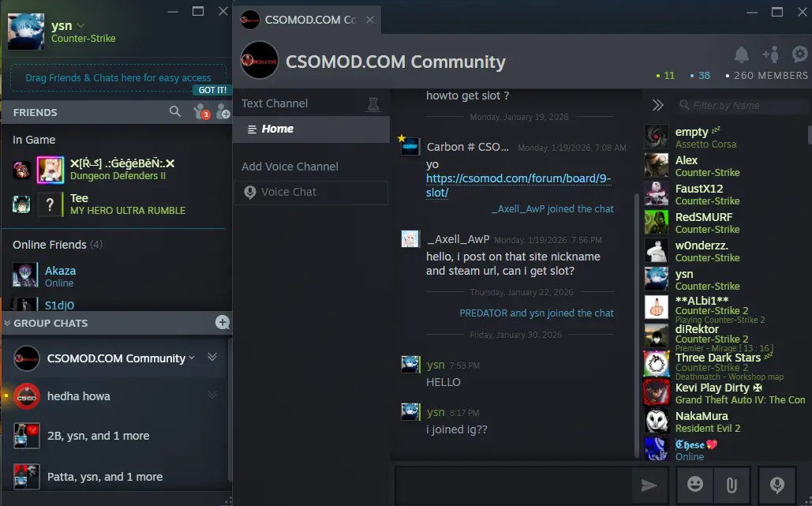This screenshot has width=812, height=506.
Task: Expand hedha howa channels double chevron
Action: point(212,395)
